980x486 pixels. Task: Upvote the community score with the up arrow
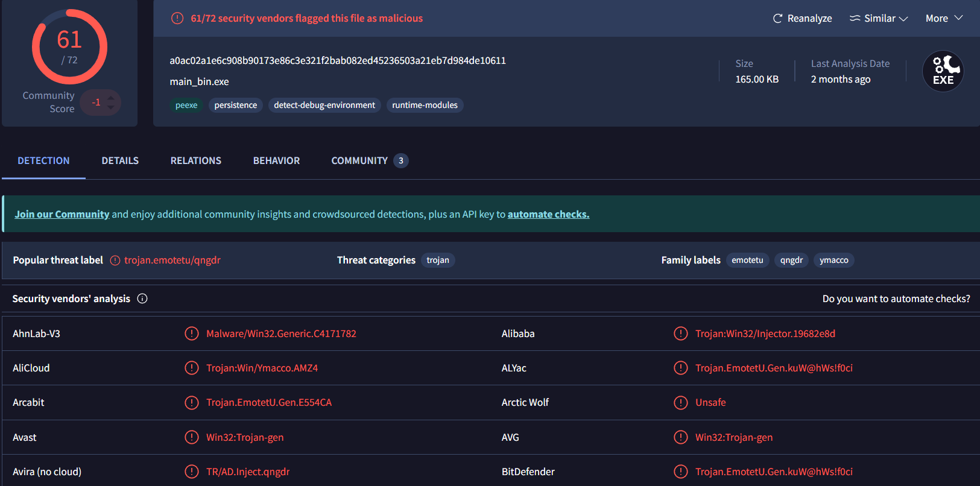(x=111, y=97)
